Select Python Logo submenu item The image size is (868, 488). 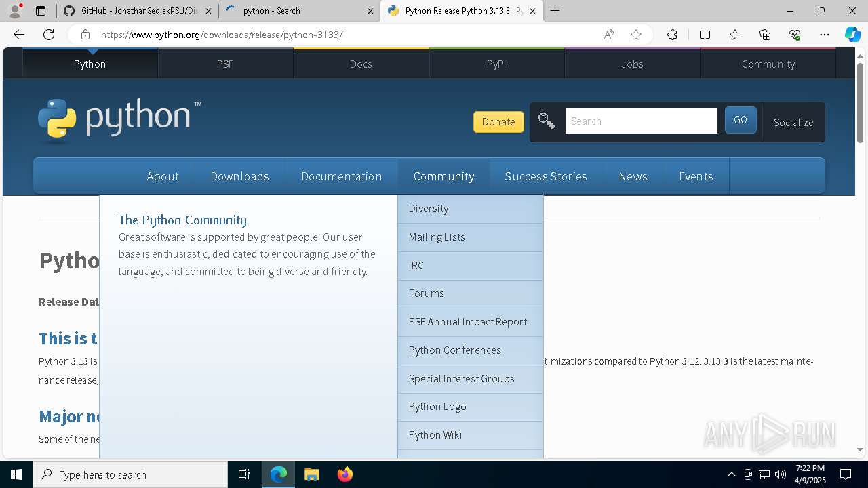coord(471,407)
